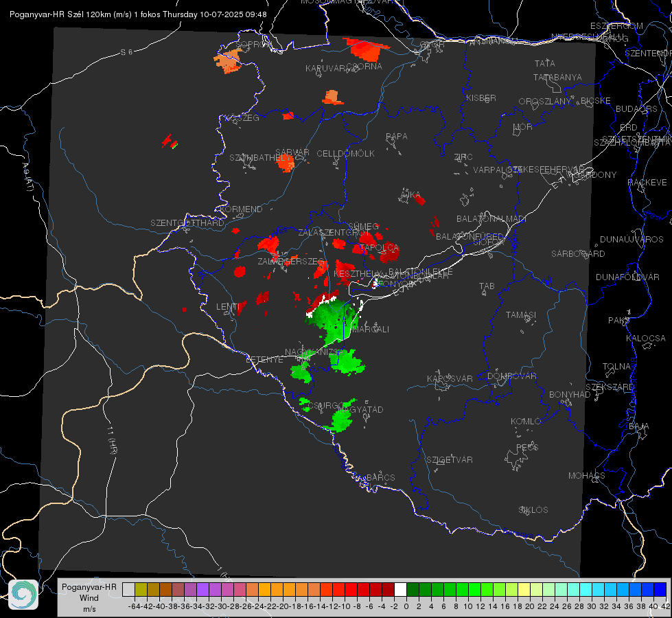
Task: Select the KESZTHELY label
Action: [358, 273]
